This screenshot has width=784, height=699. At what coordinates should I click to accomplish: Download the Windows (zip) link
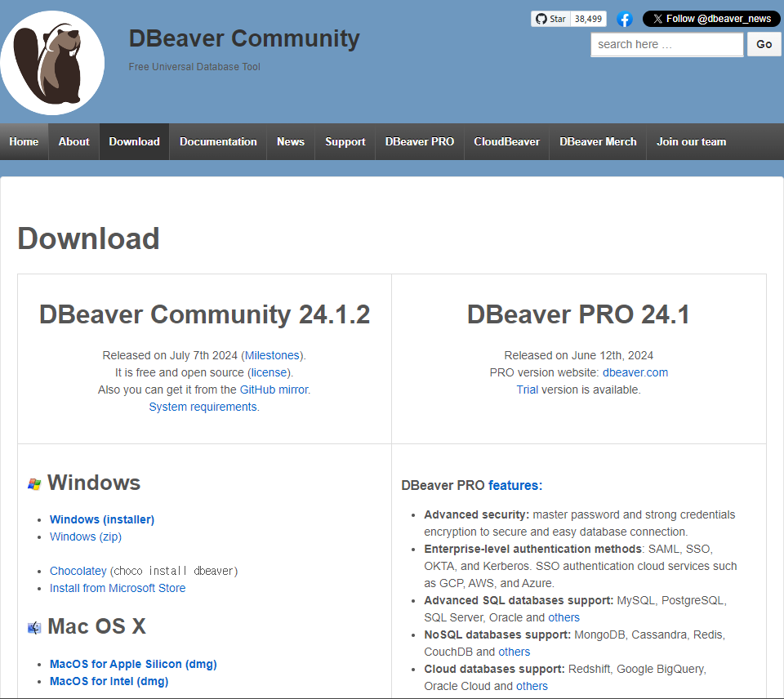pyautogui.click(x=86, y=537)
